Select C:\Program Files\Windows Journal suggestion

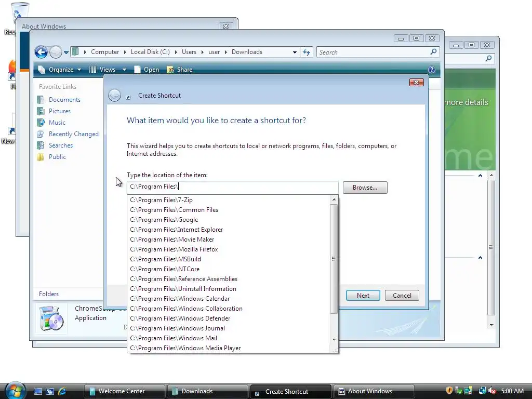[229, 328]
